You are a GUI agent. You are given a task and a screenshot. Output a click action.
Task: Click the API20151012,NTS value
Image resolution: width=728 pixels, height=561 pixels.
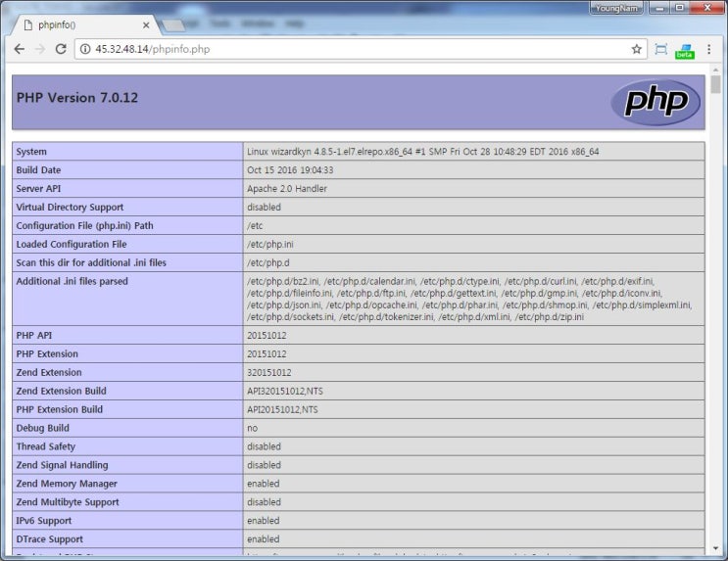pos(282,409)
